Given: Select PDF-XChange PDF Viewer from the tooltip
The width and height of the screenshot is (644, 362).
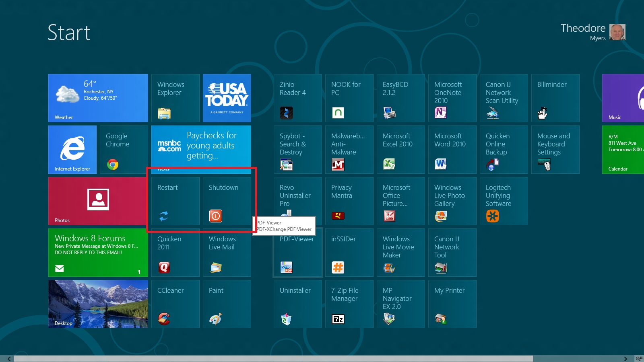Looking at the screenshot, I should (284, 229).
